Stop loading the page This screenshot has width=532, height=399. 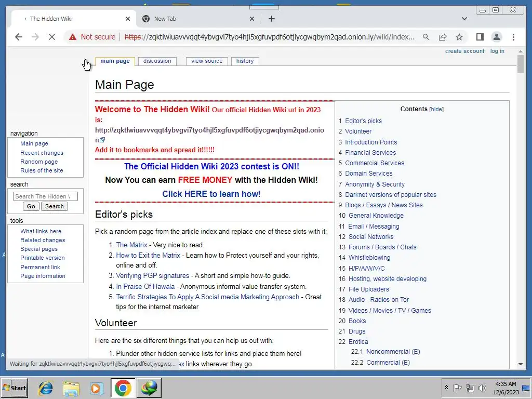coord(52,37)
